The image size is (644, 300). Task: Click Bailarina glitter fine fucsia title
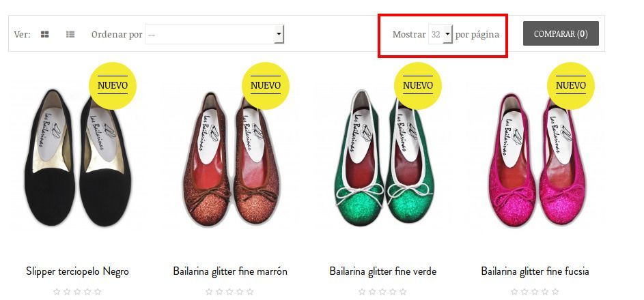pyautogui.click(x=535, y=271)
